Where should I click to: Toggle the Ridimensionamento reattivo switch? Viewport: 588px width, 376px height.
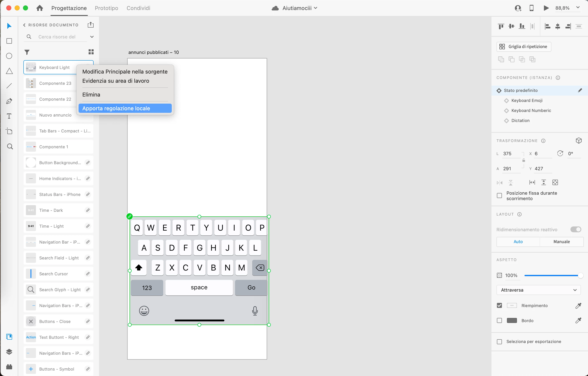coord(575,229)
